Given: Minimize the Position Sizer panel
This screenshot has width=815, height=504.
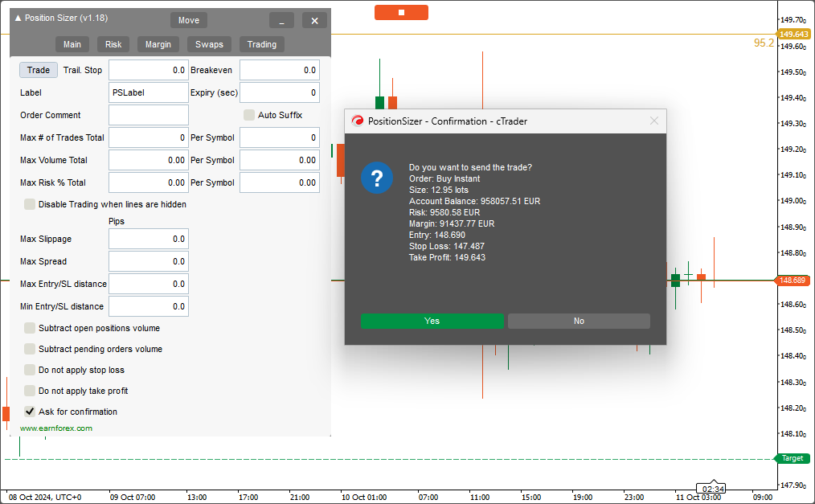Looking at the screenshot, I should (281, 20).
